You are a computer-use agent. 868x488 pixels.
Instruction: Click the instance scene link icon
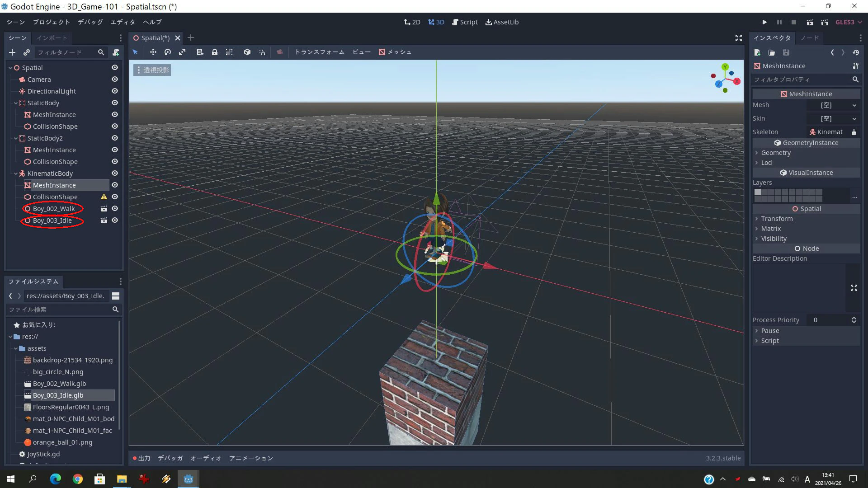[x=27, y=52]
